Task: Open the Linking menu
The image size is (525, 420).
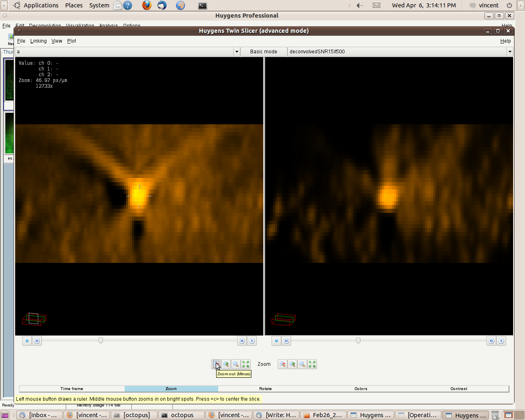Action: coord(38,41)
